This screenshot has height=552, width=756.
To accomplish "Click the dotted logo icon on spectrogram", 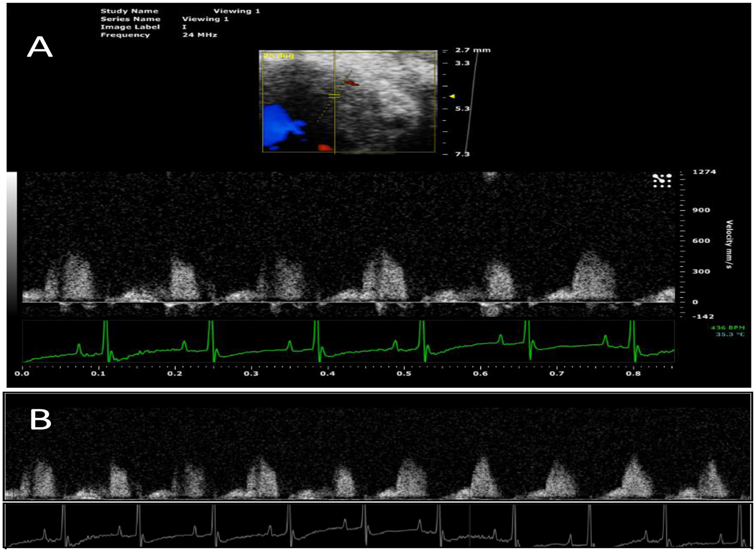I will [x=662, y=180].
